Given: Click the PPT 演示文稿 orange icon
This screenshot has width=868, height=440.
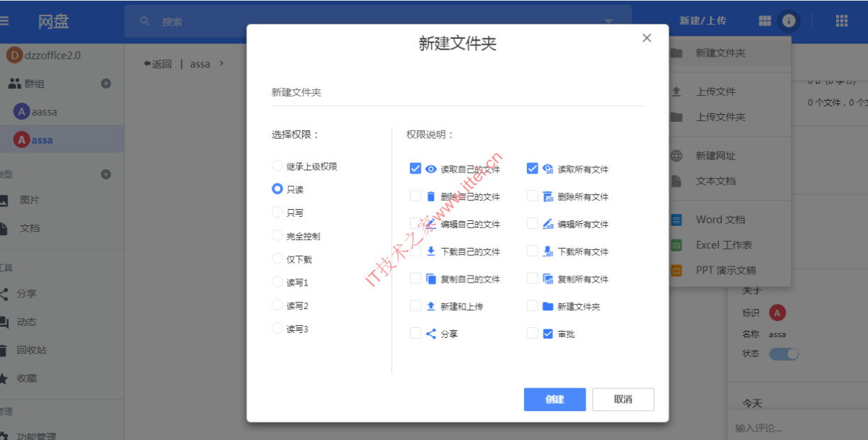Looking at the screenshot, I should coord(677,270).
